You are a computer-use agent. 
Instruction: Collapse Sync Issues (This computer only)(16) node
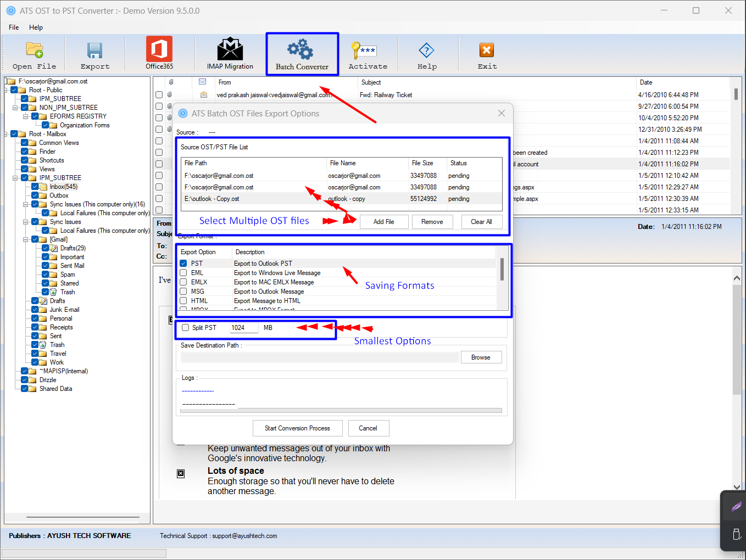coord(26,204)
